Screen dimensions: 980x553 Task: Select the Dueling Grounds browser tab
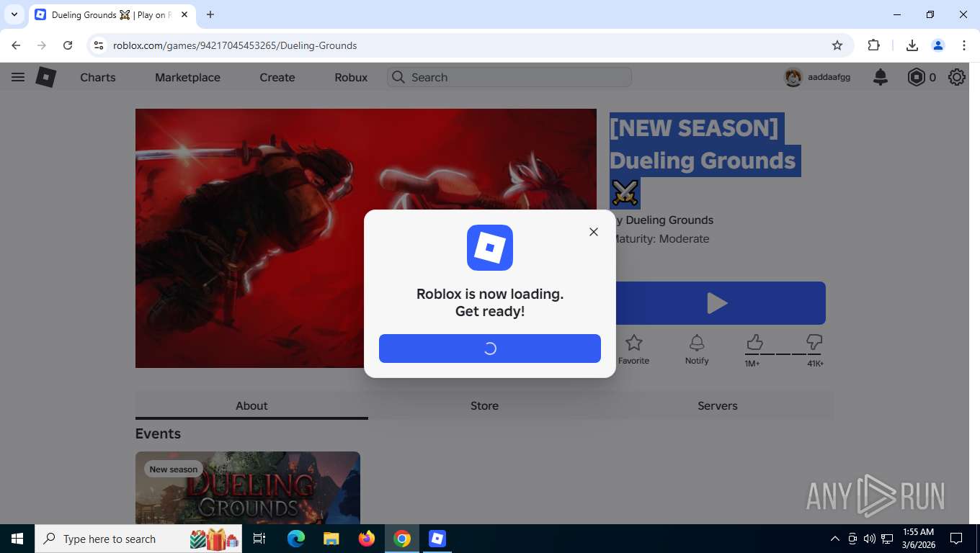[x=112, y=14]
